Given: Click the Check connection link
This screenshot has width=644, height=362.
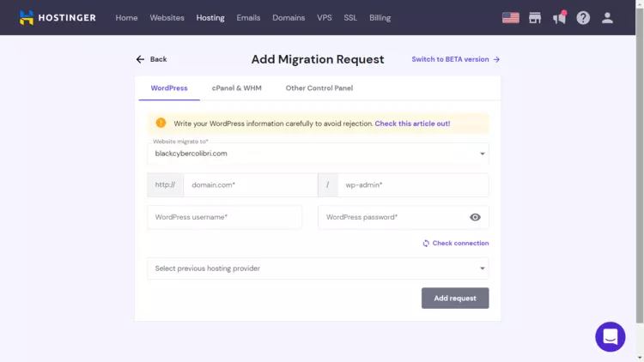Looking at the screenshot, I should 460,243.
